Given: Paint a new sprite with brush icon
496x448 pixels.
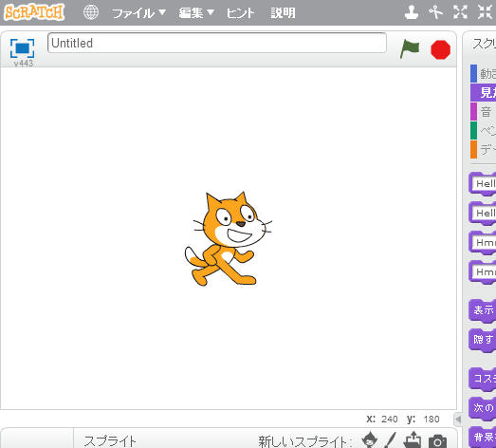Looking at the screenshot, I should click(x=391, y=440).
